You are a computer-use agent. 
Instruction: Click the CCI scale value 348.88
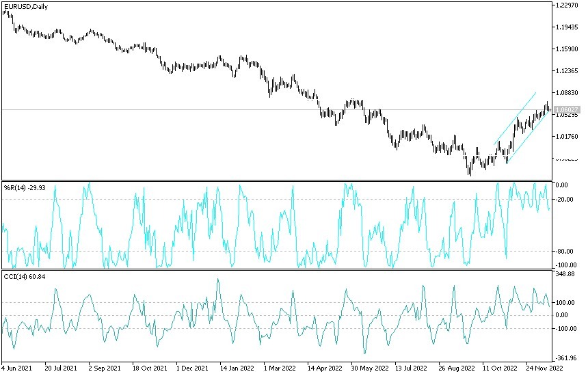(565, 274)
